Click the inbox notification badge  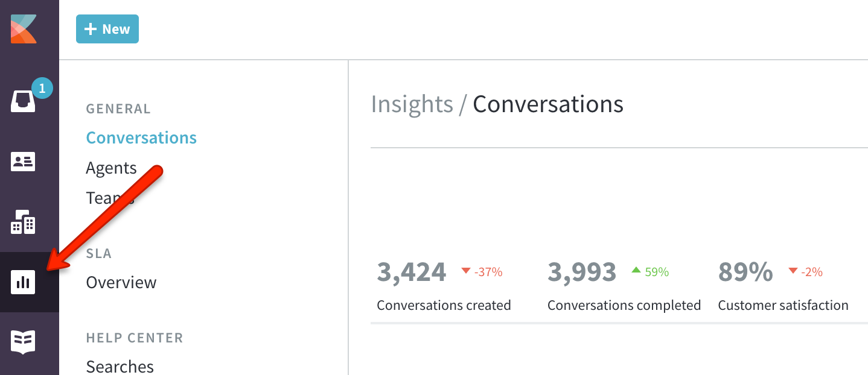click(x=42, y=88)
